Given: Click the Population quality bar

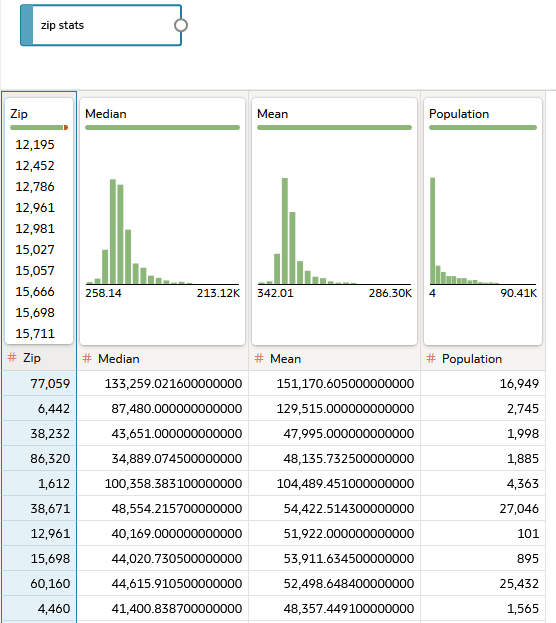Looking at the screenshot, I should click(x=483, y=128).
